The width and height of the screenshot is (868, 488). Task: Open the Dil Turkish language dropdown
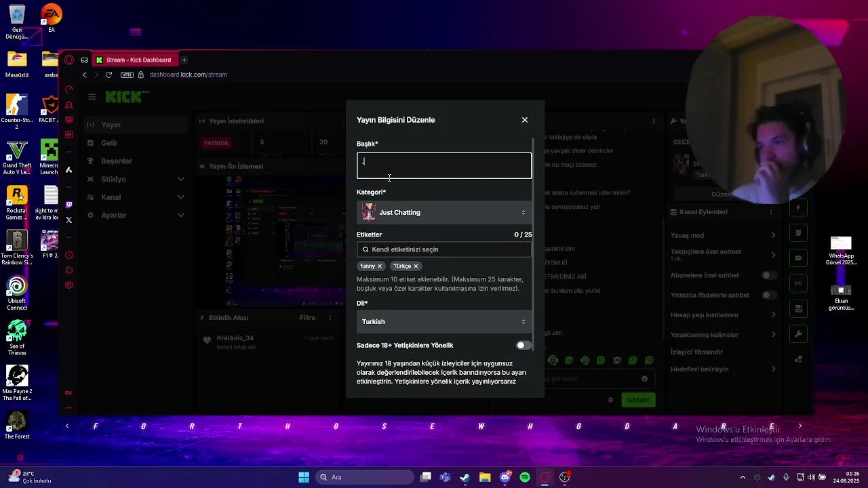(x=444, y=321)
